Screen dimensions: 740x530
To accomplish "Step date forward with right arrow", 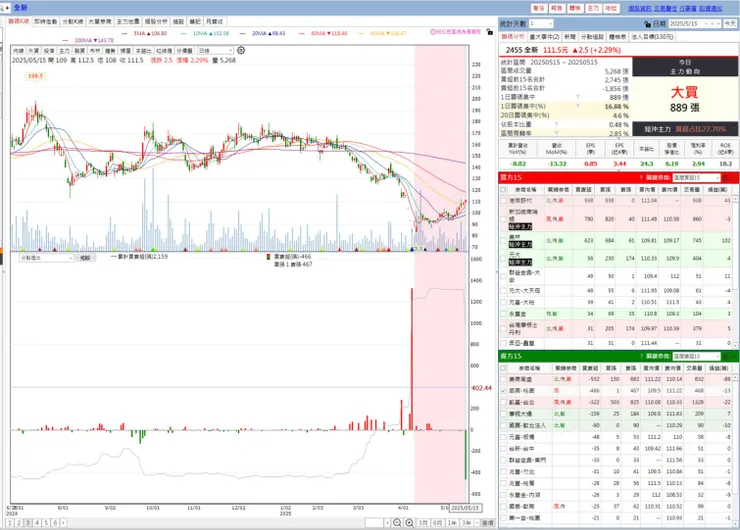I will coord(718,24).
